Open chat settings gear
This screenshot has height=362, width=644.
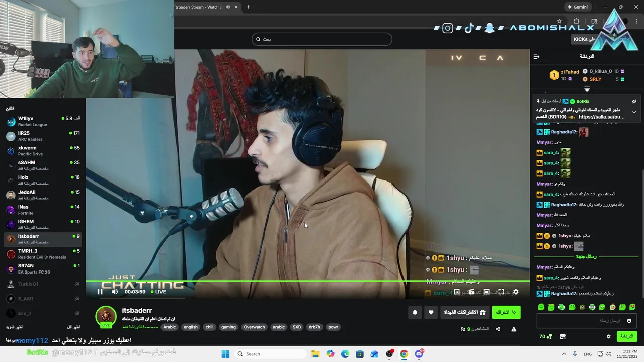[608, 336]
